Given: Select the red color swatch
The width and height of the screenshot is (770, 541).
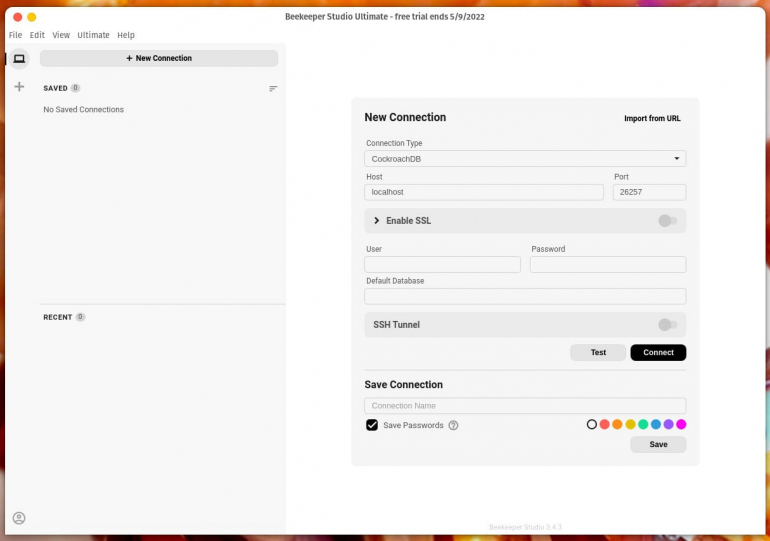Looking at the screenshot, I should pyautogui.click(x=605, y=424).
